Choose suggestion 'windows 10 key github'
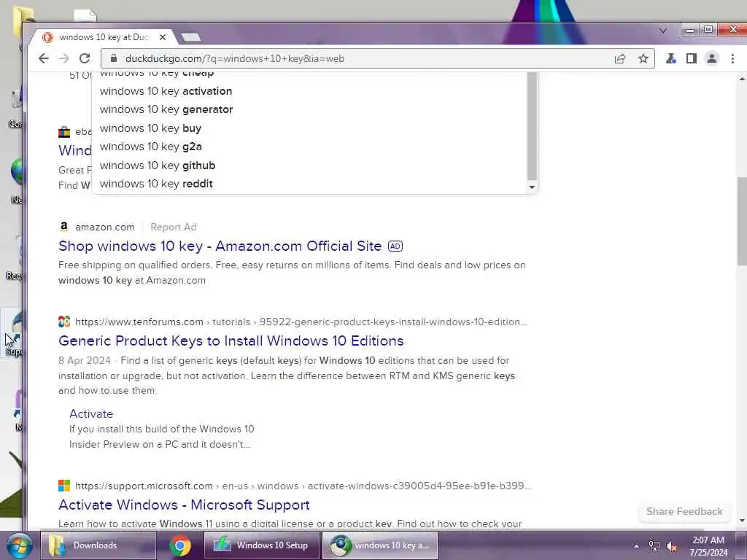Image resolution: width=747 pixels, height=560 pixels. click(x=158, y=166)
